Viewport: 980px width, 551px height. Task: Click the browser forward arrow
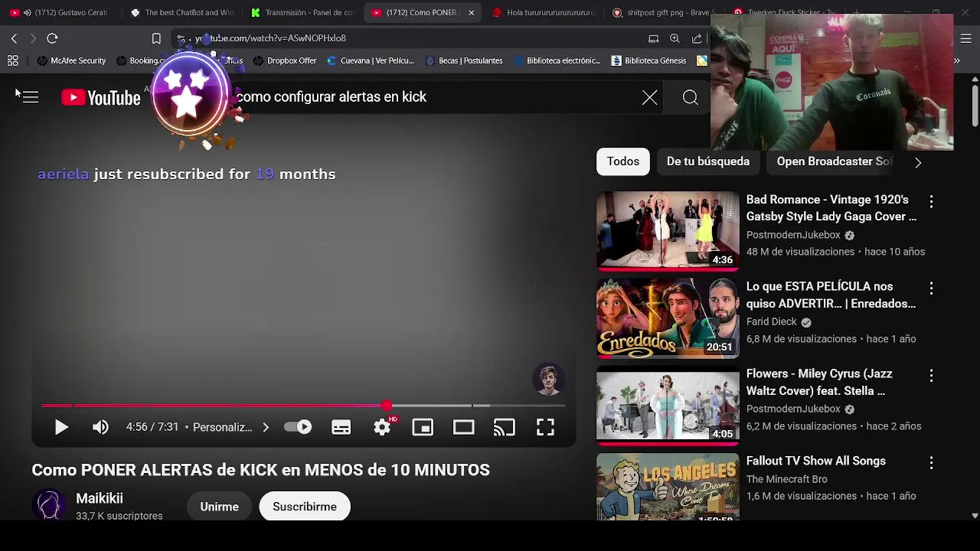point(32,38)
